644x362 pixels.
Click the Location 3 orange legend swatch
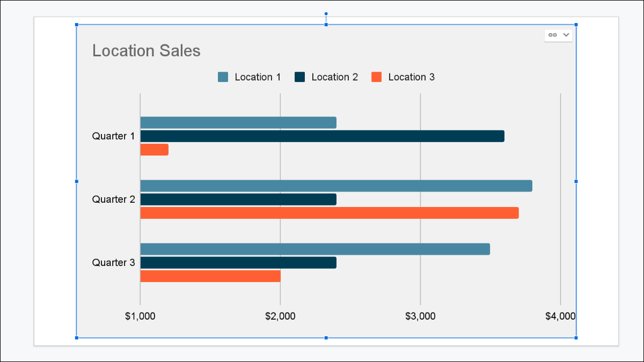click(x=377, y=77)
